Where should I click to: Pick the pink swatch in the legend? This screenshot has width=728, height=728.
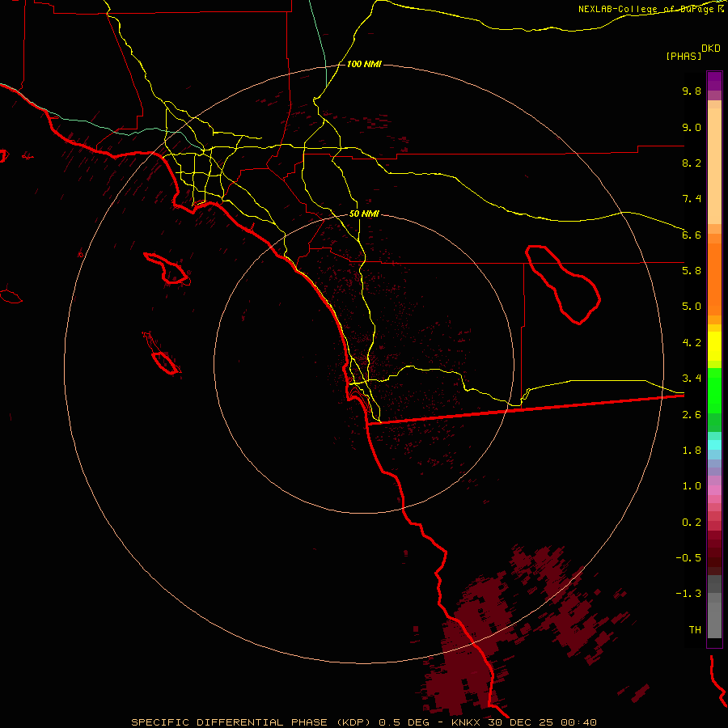714,490
